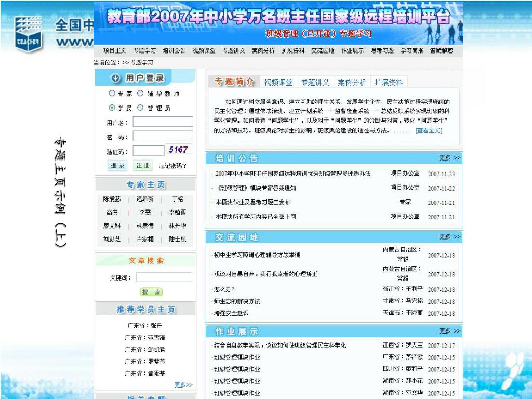Viewport: 532px width, 399px height.
Task: Select the 管理员 radio button
Action: click(140, 108)
